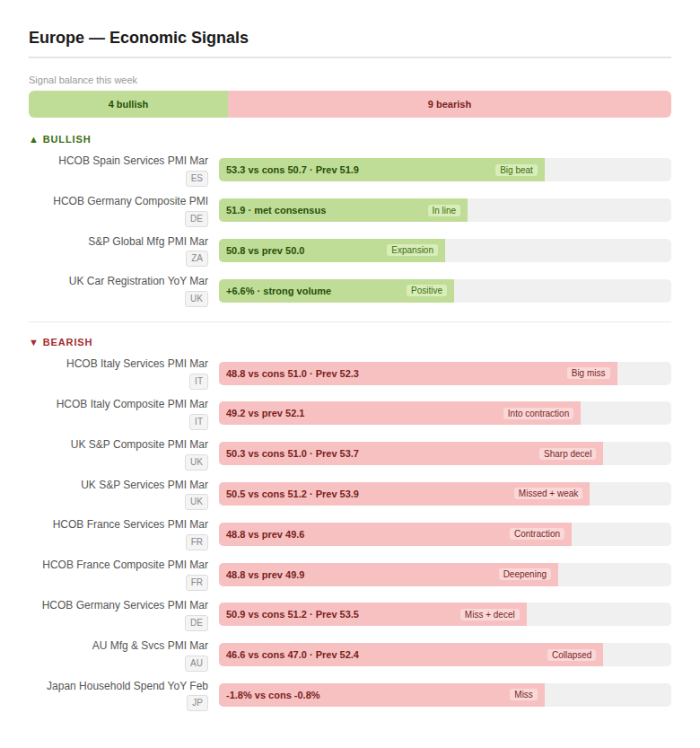
Task: Open HCOB Spain Services PMI Mar label
Action: (133, 161)
